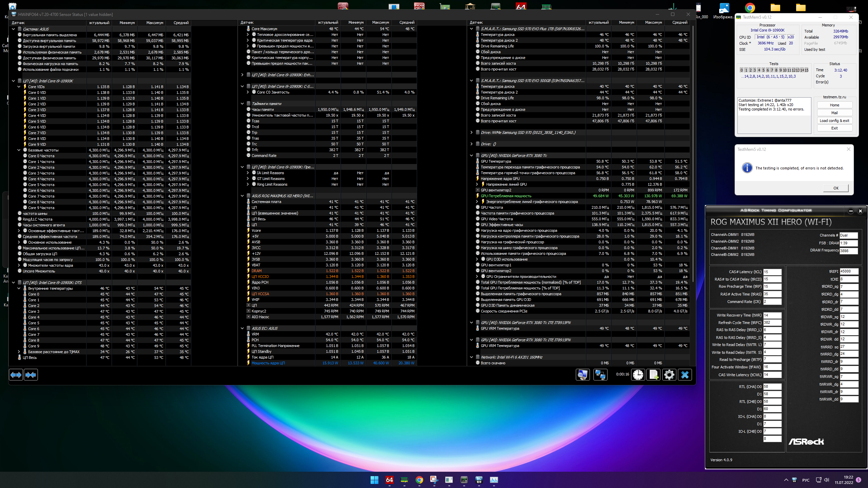This screenshot has height=488, width=868.
Task: Click the shrink-layout arrows icon in HWiNFO
Action: [x=31, y=375]
